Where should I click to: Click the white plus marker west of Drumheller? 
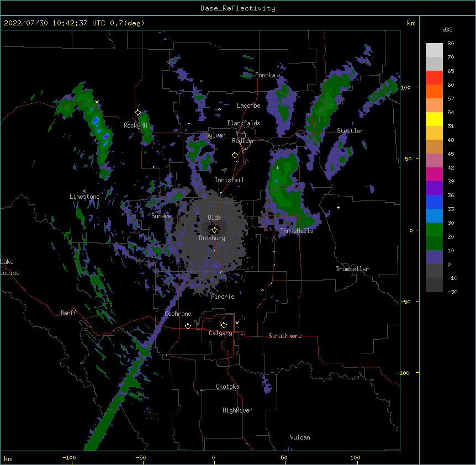[338, 207]
